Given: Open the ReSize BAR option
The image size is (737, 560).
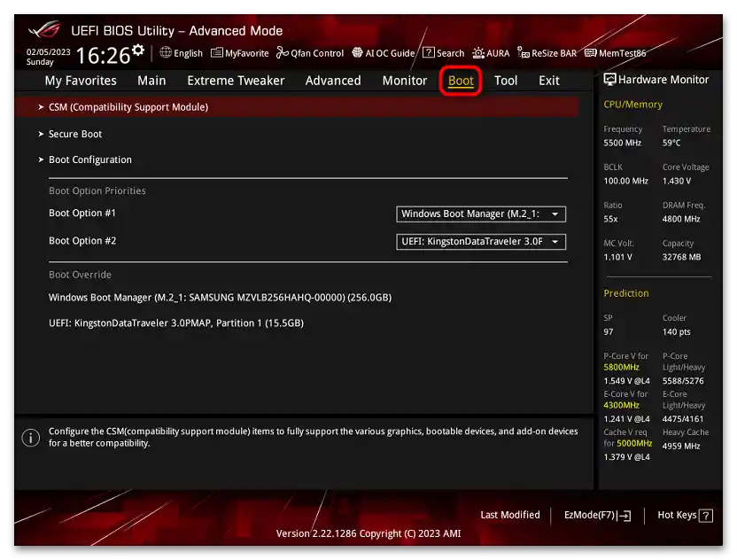Looking at the screenshot, I should pos(547,53).
